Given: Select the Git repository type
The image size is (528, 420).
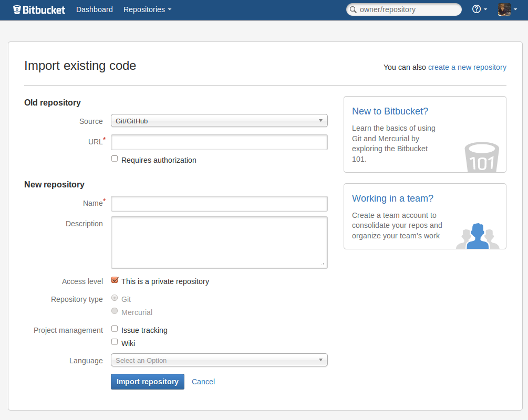Looking at the screenshot, I should pyautogui.click(x=115, y=298).
